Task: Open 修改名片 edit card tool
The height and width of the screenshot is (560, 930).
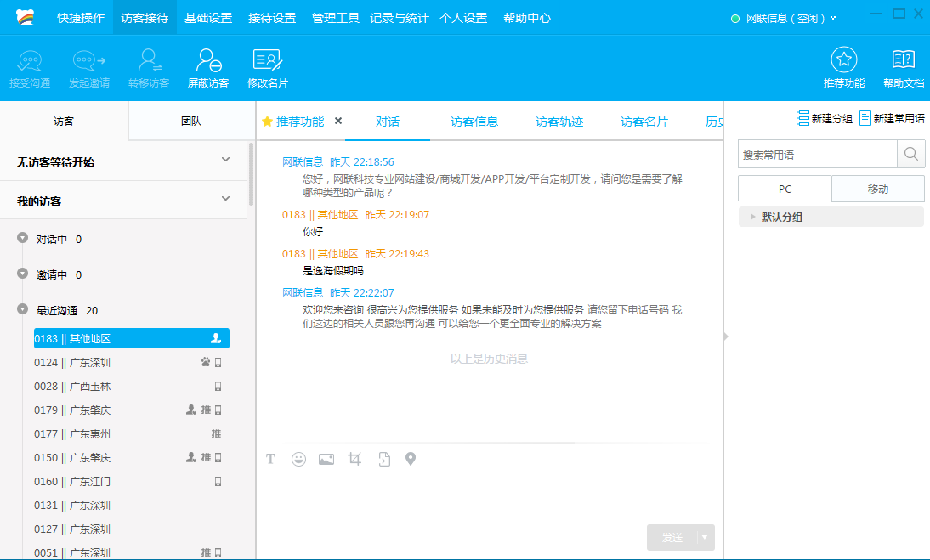Action: coord(268,61)
